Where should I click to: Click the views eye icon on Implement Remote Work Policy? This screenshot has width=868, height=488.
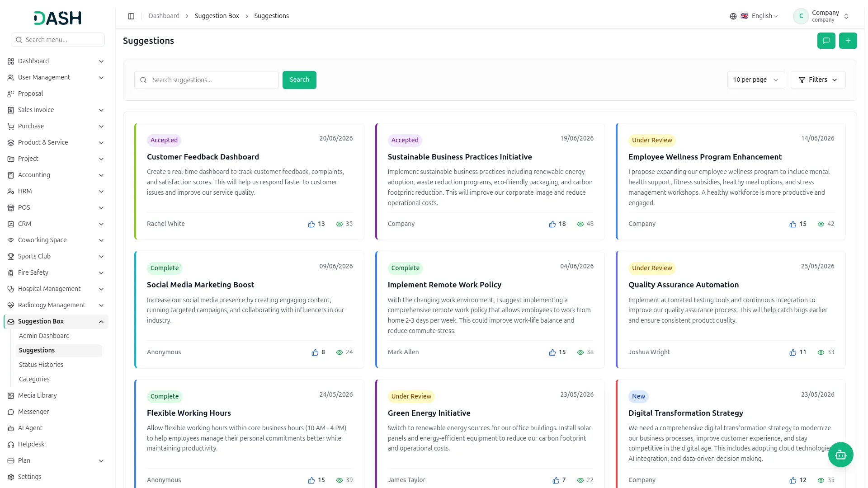pos(580,352)
